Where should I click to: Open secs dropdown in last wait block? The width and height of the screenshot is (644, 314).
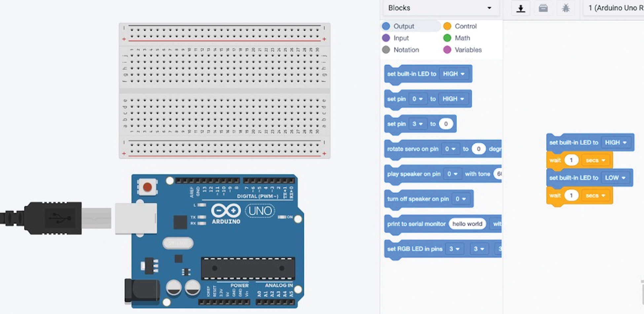[x=595, y=196]
